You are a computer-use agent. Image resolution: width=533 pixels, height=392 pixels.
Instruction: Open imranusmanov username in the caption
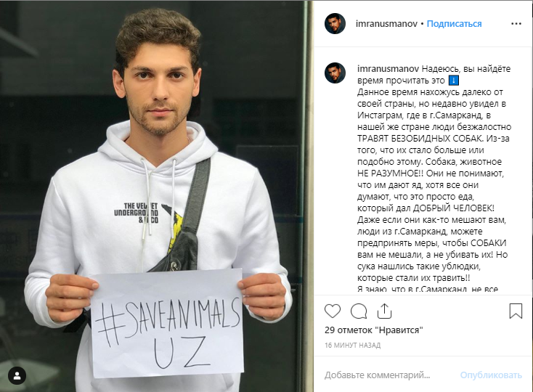pos(388,69)
